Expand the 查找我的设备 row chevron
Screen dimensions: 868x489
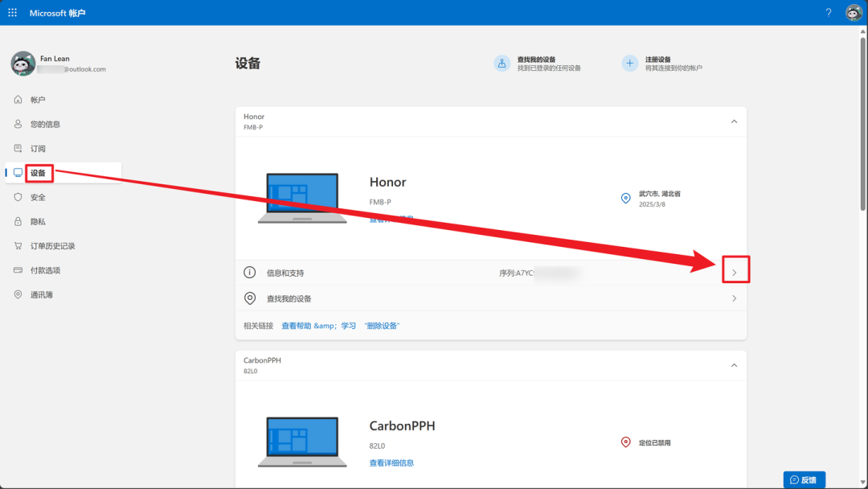735,298
